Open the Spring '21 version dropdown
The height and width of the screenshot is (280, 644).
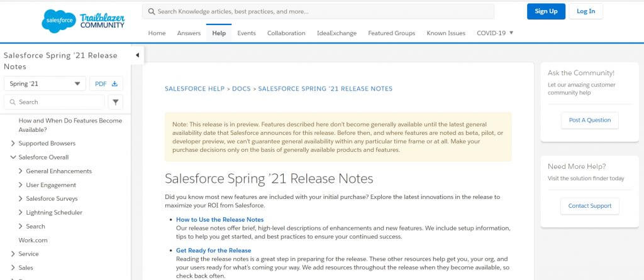[x=45, y=83]
